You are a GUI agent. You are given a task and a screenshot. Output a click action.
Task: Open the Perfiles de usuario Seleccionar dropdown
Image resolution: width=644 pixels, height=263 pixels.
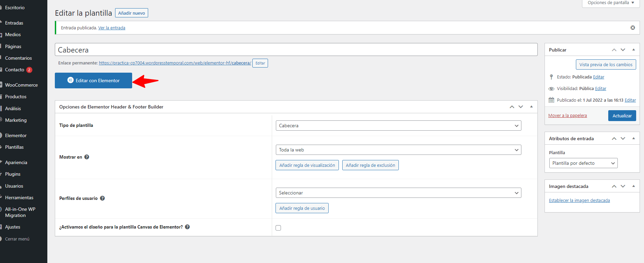[398, 193]
